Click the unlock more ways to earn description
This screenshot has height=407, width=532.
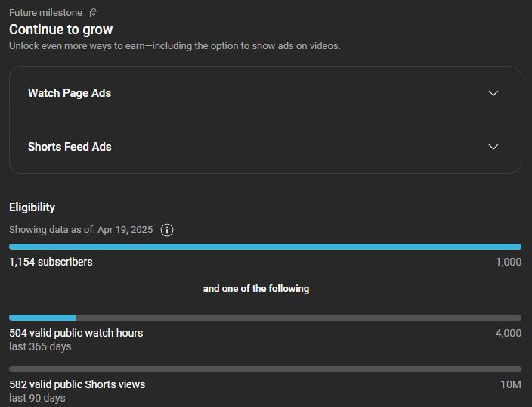(x=175, y=45)
